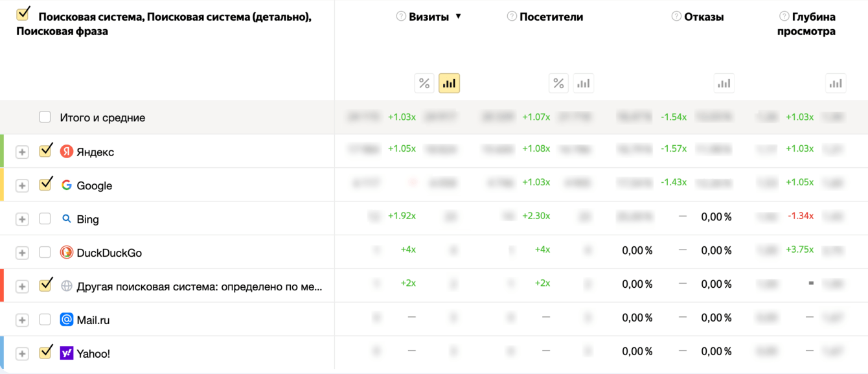Enable the Bing row checkbox
Screen dimensions: 868x374
coord(45,219)
